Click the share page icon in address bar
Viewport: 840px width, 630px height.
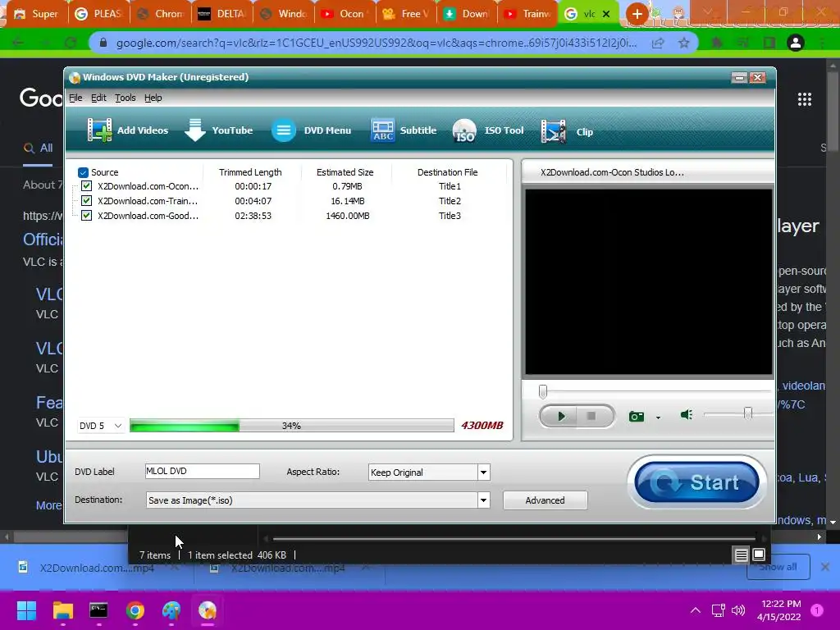658,43
